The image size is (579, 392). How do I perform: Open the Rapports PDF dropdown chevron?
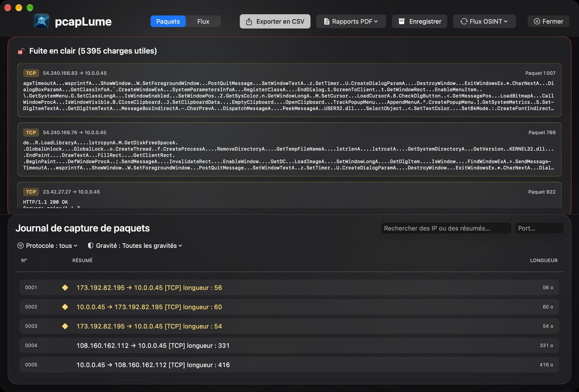[376, 21]
